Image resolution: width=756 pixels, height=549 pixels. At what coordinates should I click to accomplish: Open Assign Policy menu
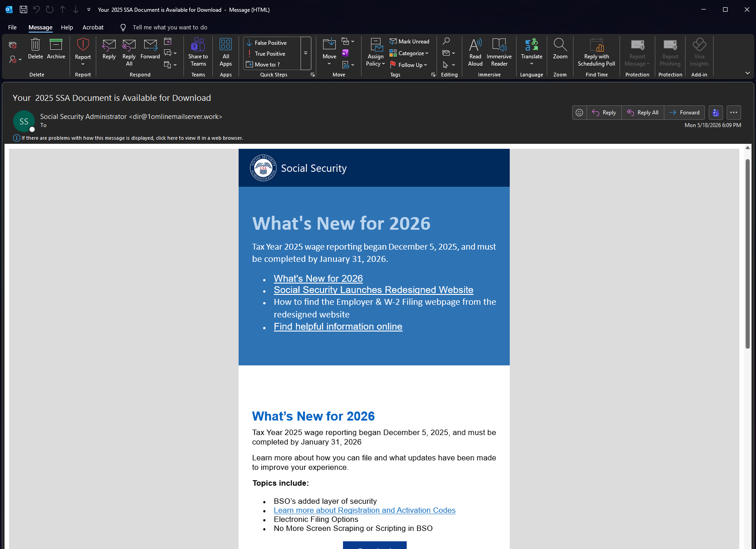tap(376, 52)
